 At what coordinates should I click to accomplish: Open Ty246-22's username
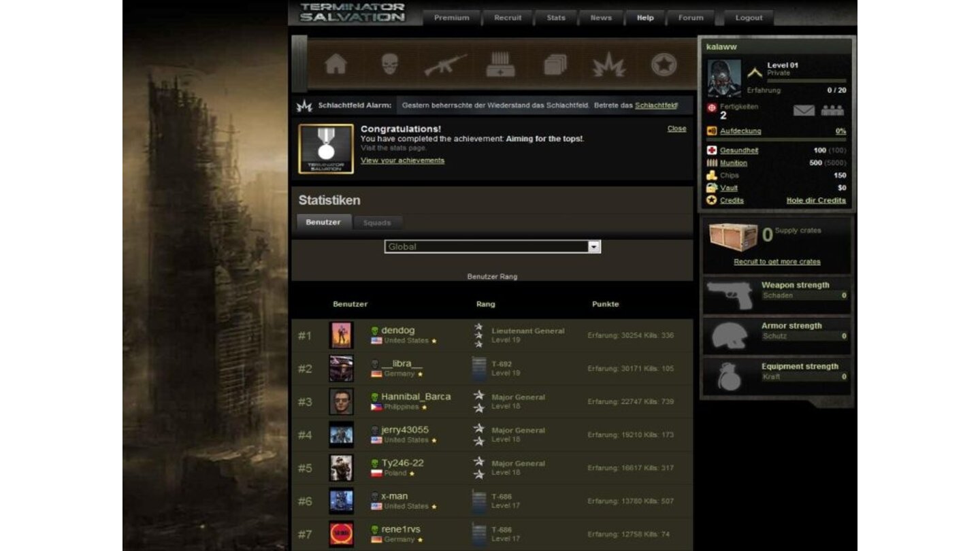[x=402, y=463]
